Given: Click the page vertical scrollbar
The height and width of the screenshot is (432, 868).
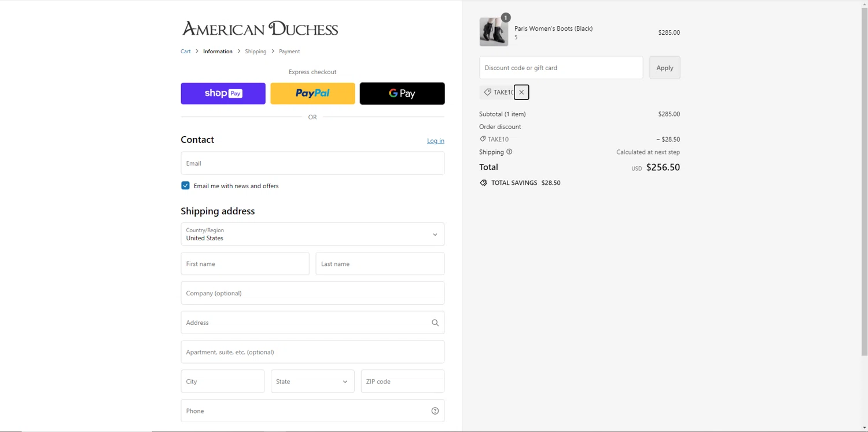Looking at the screenshot, I should [x=865, y=182].
